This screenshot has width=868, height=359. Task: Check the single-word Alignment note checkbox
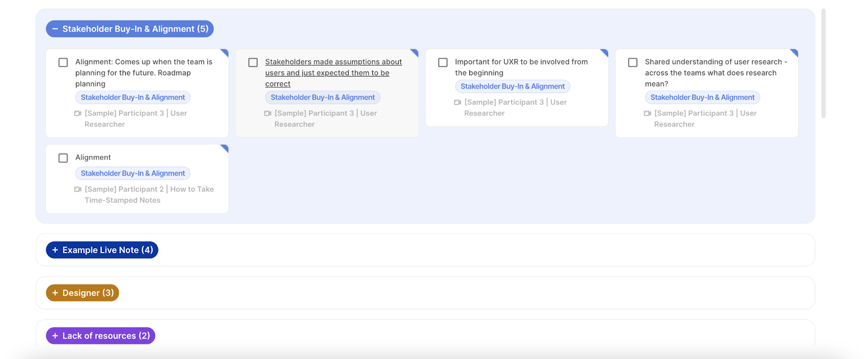tap(63, 158)
